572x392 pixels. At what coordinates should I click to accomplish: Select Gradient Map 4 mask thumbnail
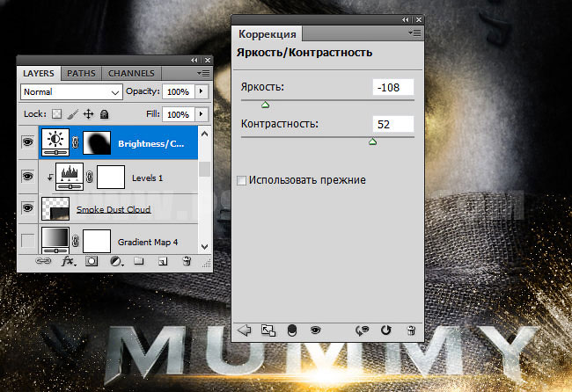pyautogui.click(x=97, y=241)
